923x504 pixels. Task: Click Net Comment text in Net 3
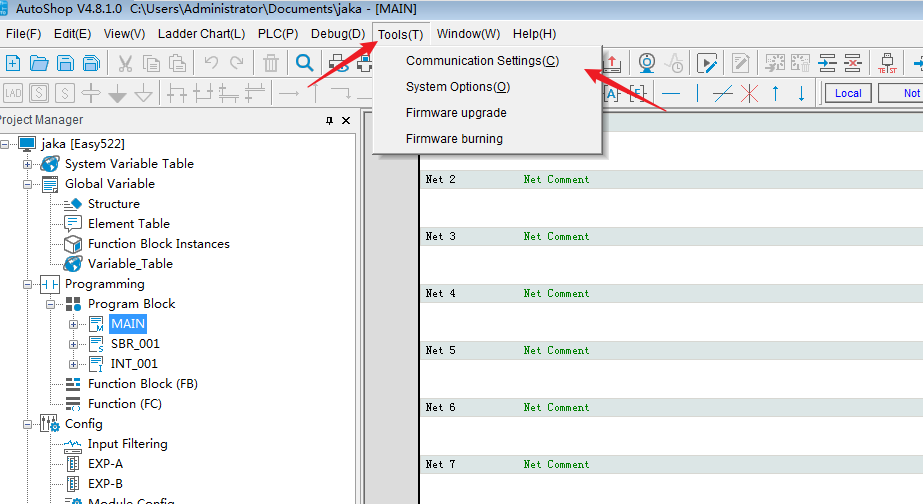(x=556, y=237)
